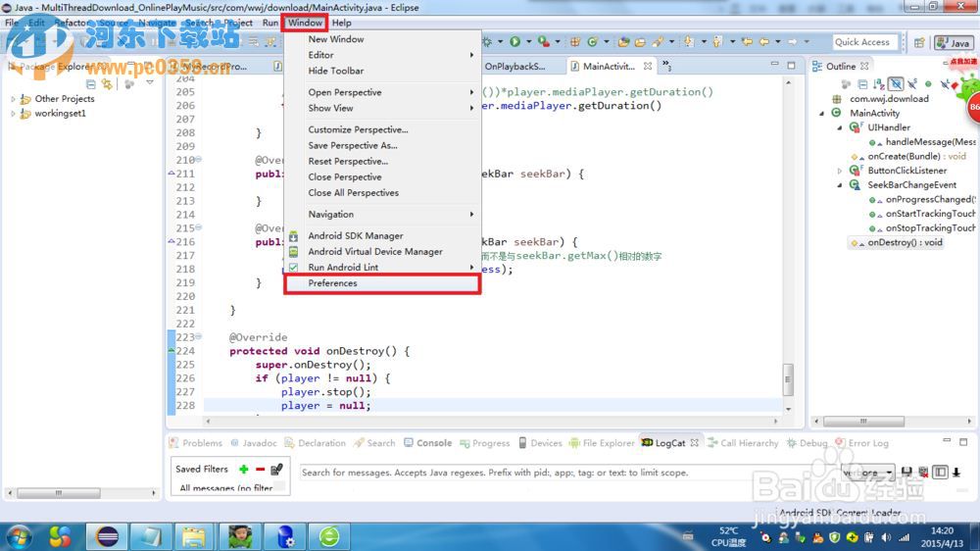Image resolution: width=980 pixels, height=551 pixels.
Task: Click the Java perspective button
Action: (x=953, y=43)
